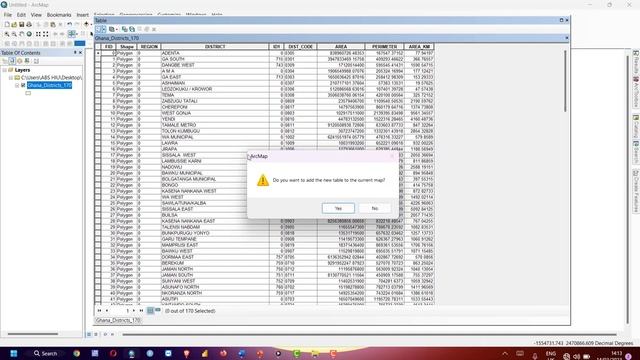Click the Open document folder icon
This screenshot has height=360, width=640.
(14, 24)
